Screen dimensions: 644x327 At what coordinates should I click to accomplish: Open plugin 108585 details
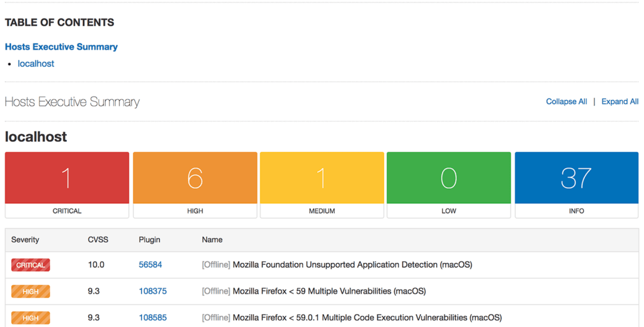[152, 318]
